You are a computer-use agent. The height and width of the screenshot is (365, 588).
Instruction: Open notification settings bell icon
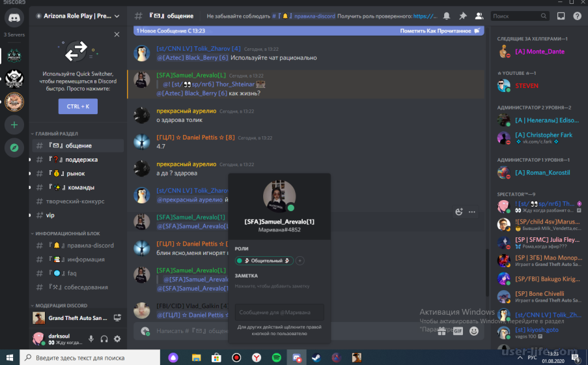tap(447, 16)
